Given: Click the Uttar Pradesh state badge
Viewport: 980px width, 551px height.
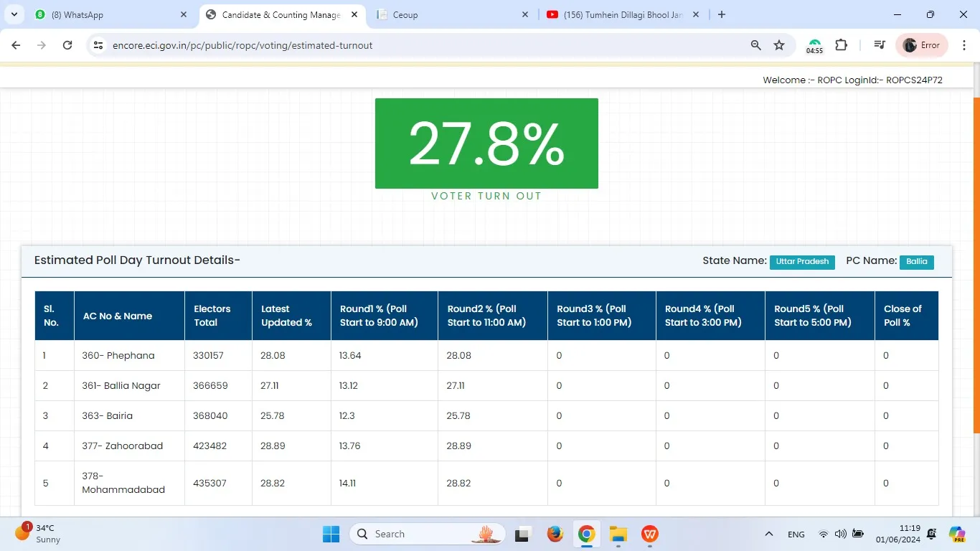Looking at the screenshot, I should click(x=802, y=262).
